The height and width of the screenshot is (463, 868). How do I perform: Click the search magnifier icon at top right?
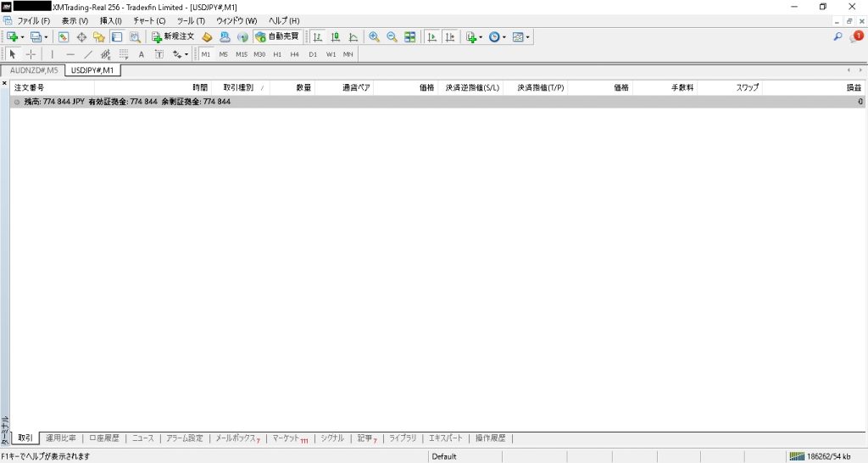click(838, 37)
